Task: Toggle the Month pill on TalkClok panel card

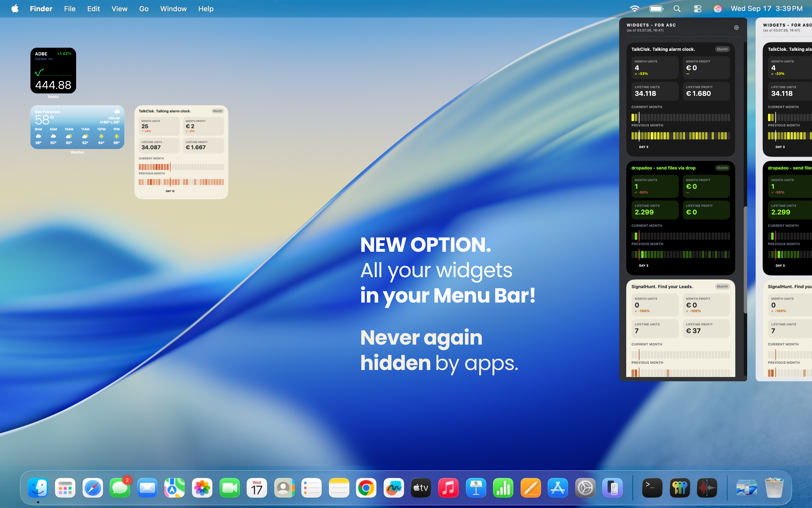Action: (x=722, y=49)
